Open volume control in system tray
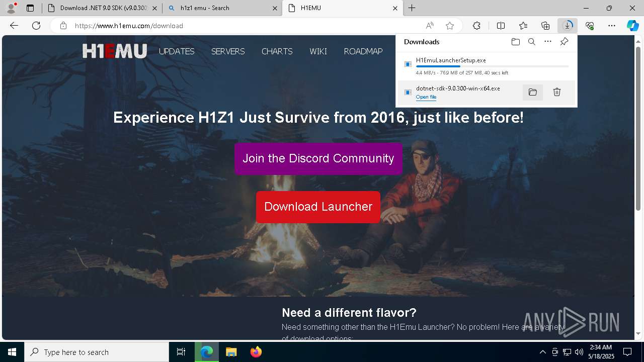Screen dimensions: 644x362 point(579,352)
